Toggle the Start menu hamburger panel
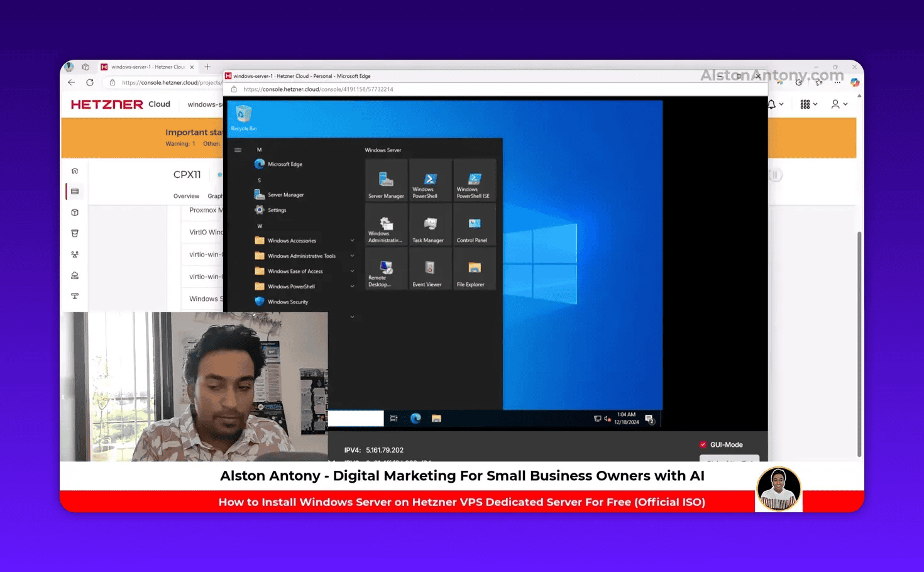924x572 pixels. 238,150
